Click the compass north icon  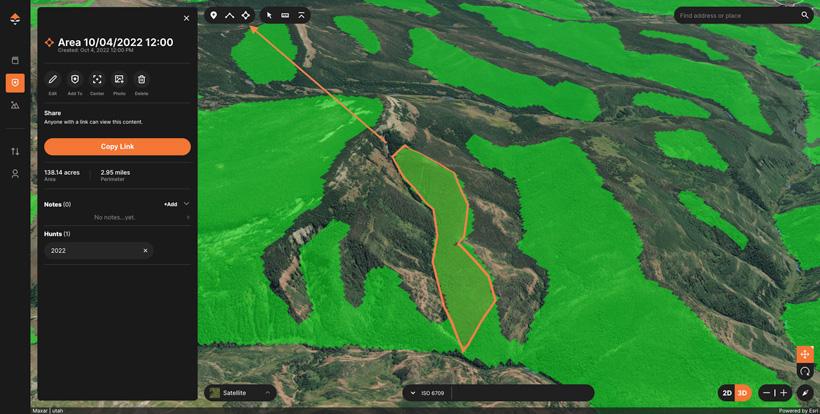(805, 393)
